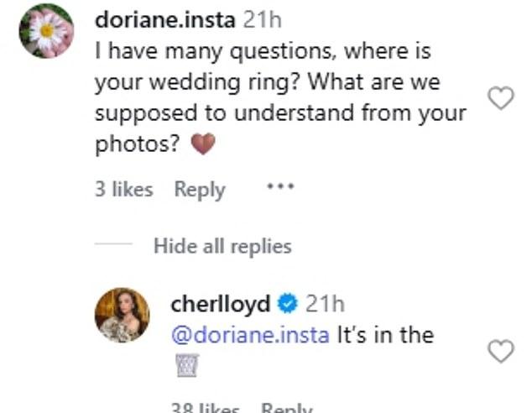This screenshot has width=532, height=413.
Task: Click the brown heart emoji after 'photos?'
Action: (203, 144)
